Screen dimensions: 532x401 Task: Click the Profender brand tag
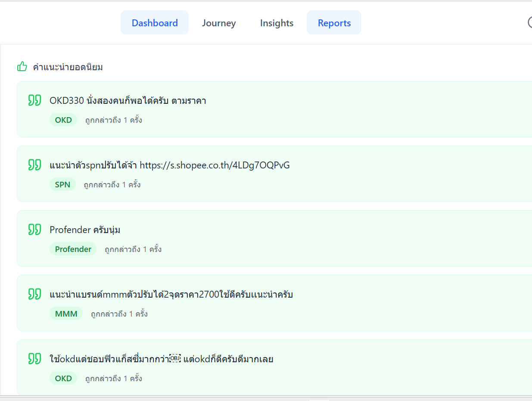[73, 249]
